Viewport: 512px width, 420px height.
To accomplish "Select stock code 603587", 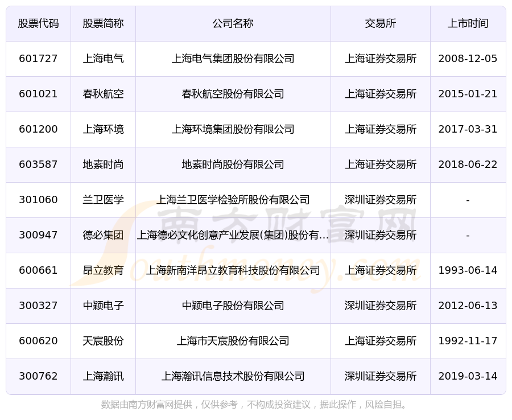I will point(38,164).
